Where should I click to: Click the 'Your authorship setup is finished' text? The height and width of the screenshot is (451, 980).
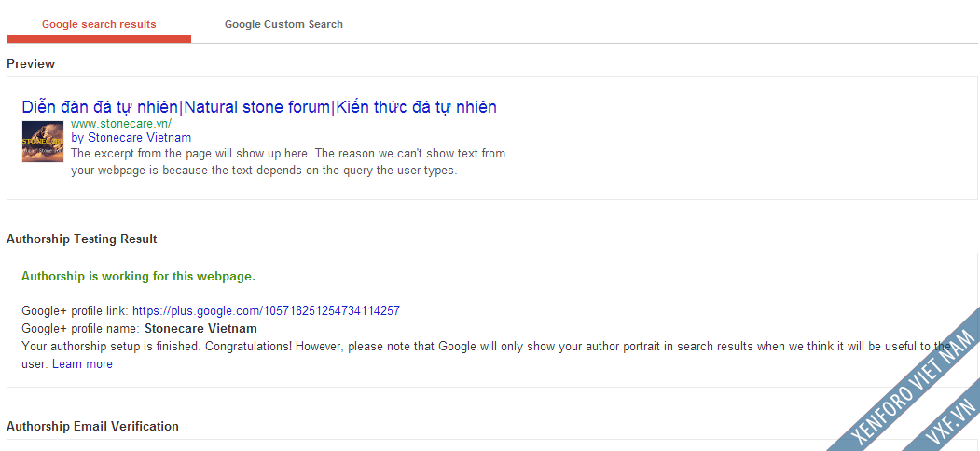pos(280,347)
